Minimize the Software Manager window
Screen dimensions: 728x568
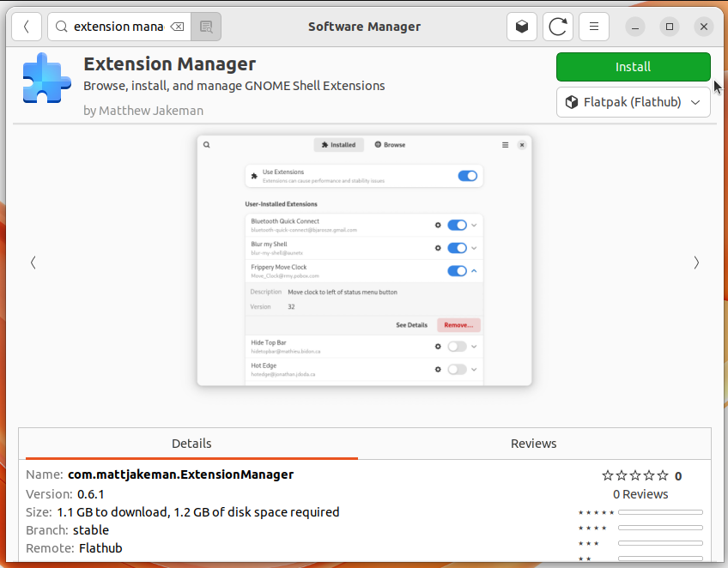pos(635,27)
